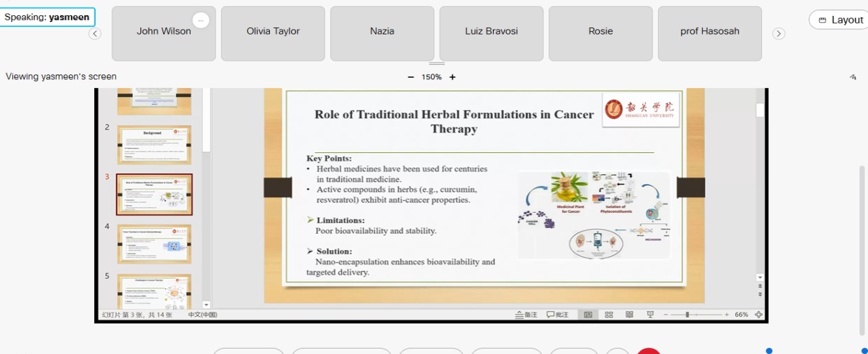
Task: Switch to Normal view icon
Action: pyautogui.click(x=588, y=315)
